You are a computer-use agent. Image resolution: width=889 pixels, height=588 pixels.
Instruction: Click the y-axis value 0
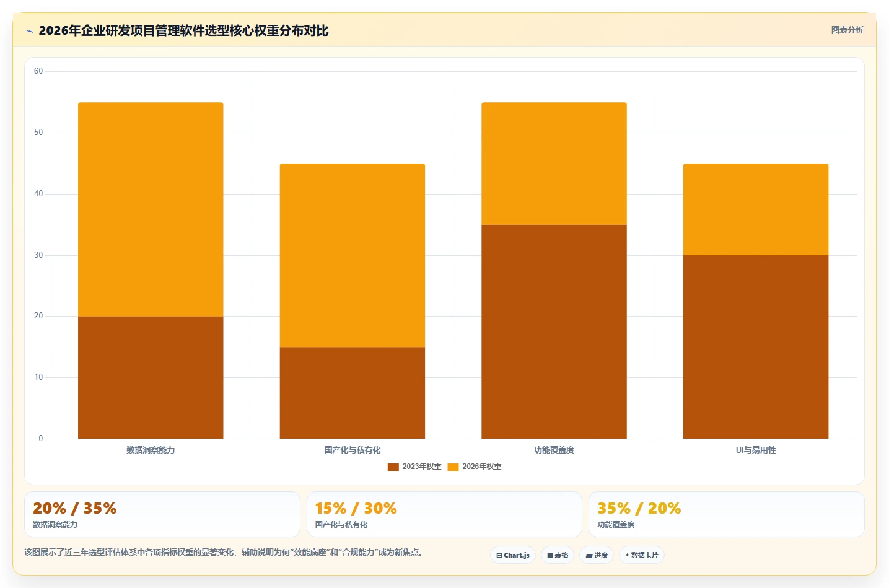pyautogui.click(x=41, y=439)
